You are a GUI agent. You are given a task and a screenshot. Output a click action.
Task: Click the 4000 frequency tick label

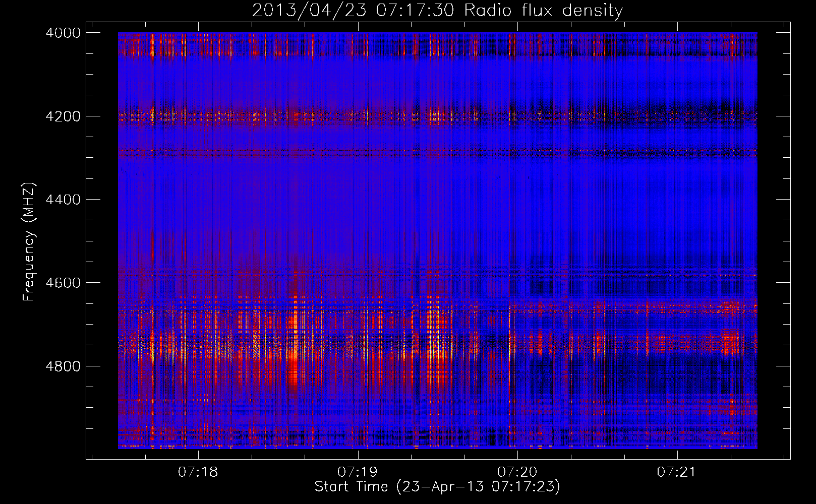[x=63, y=33]
